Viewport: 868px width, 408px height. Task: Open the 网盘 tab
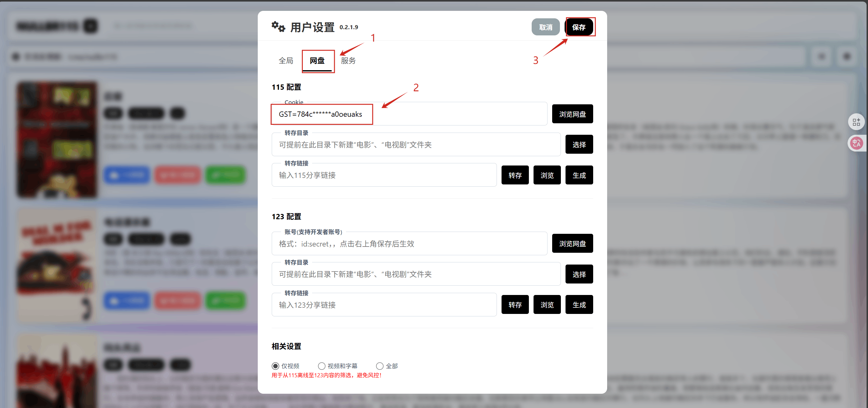click(x=317, y=61)
